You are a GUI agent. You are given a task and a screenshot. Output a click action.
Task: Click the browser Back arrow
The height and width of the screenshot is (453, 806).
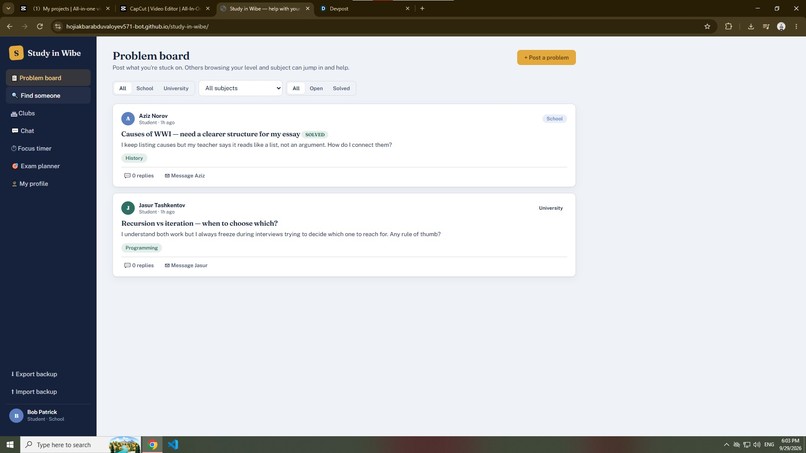[10, 26]
